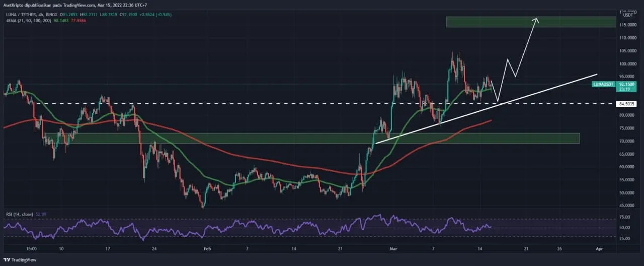The width and height of the screenshot is (644, 266).
Task: Click the white projection arrow head
Action: click(x=536, y=20)
